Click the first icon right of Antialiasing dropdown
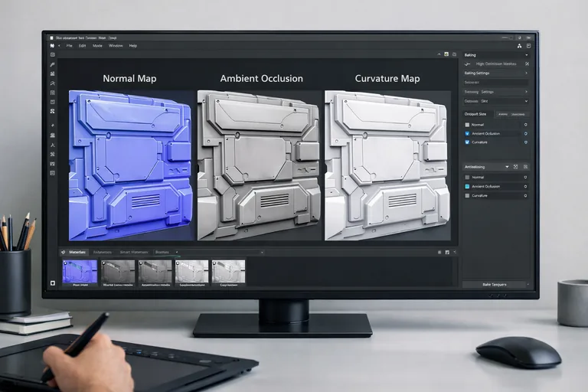The height and width of the screenshot is (392, 588). click(x=515, y=166)
